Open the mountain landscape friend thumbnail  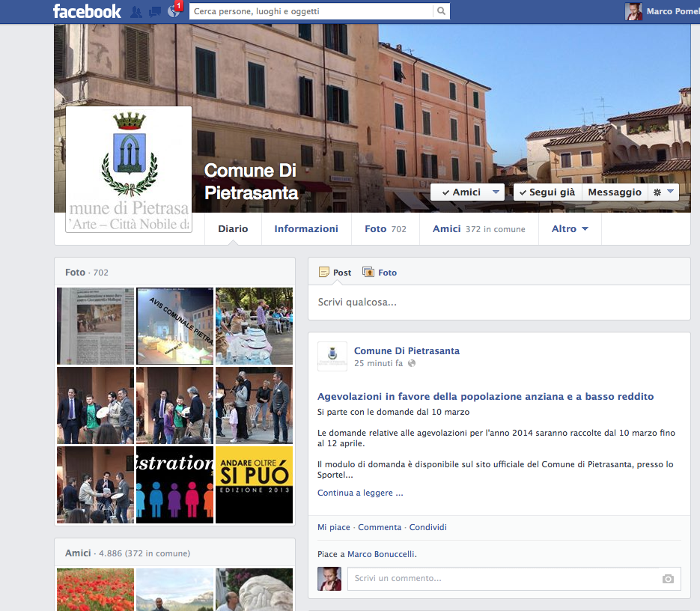[x=174, y=589]
